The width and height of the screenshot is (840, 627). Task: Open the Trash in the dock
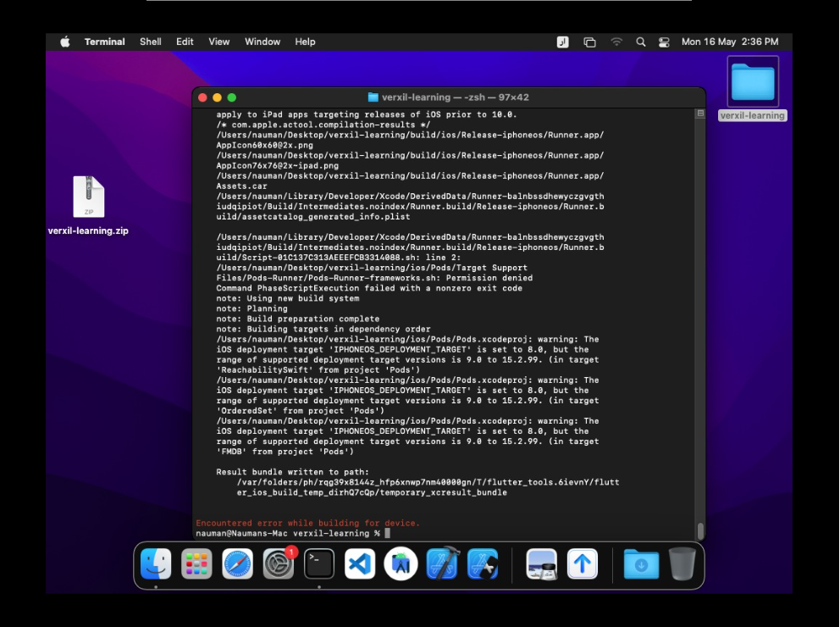(682, 563)
